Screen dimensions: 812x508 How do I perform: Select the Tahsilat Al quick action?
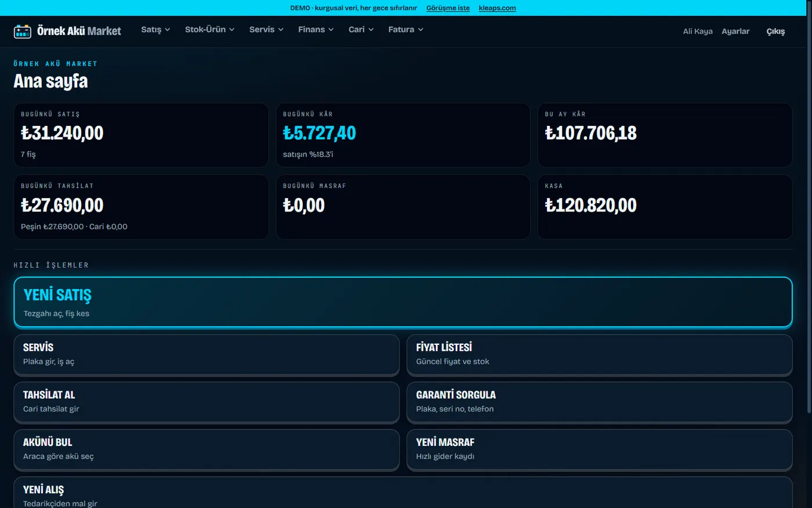click(206, 402)
